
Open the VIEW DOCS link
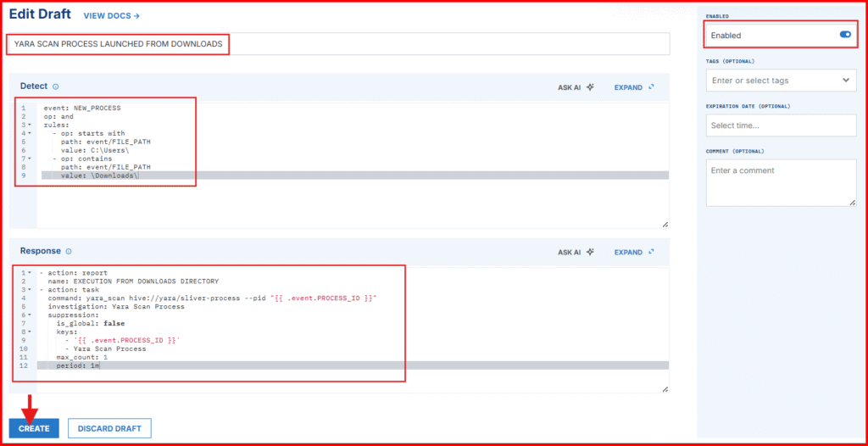click(111, 15)
